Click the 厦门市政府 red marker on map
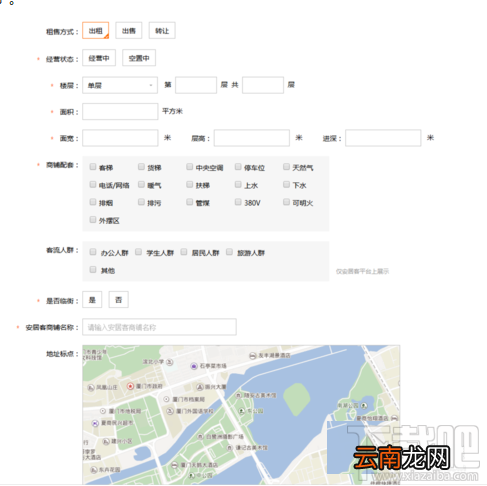This screenshot has width=487, height=486. [x=130, y=386]
